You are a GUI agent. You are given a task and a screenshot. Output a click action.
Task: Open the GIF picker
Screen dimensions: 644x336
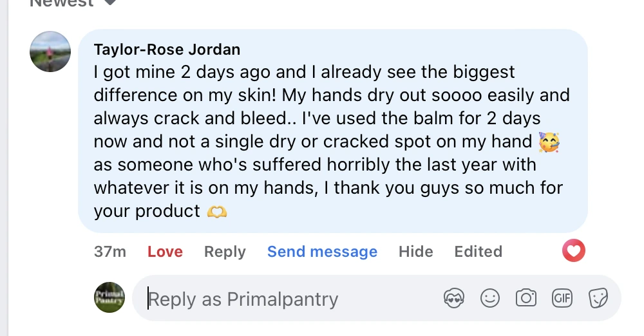(562, 298)
